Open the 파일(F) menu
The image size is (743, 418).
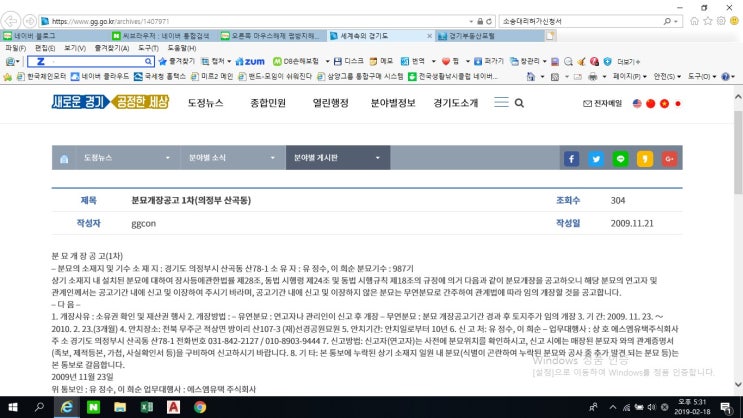pos(16,48)
